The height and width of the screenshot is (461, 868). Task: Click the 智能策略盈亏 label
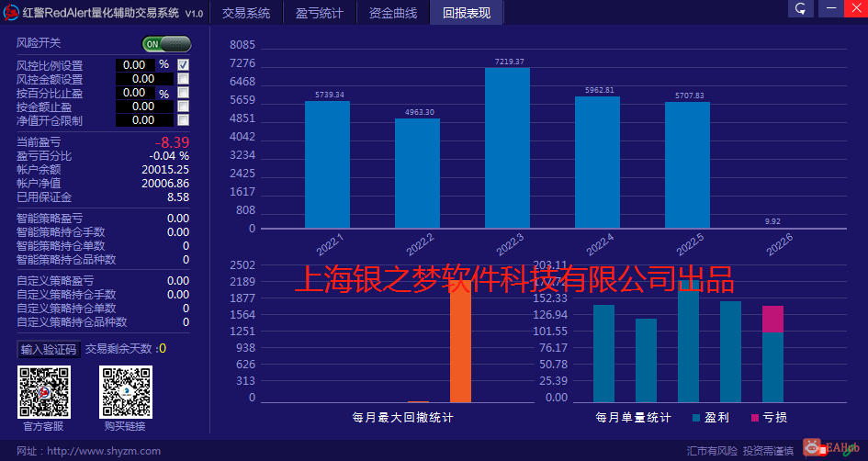pos(50,219)
